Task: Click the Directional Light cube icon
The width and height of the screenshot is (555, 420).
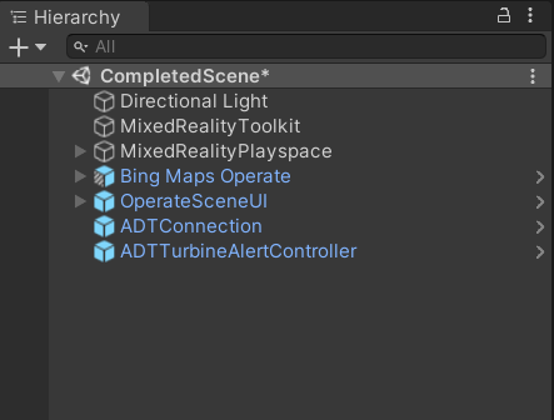Action: 104,101
